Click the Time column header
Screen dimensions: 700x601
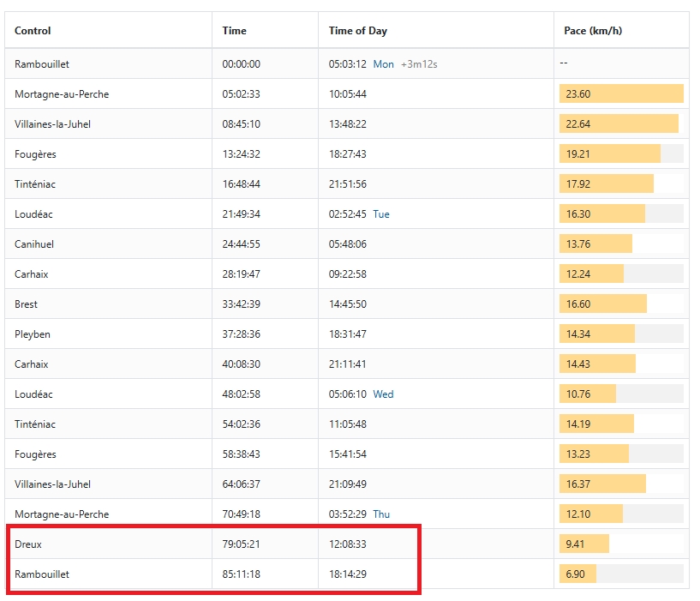pos(235,31)
